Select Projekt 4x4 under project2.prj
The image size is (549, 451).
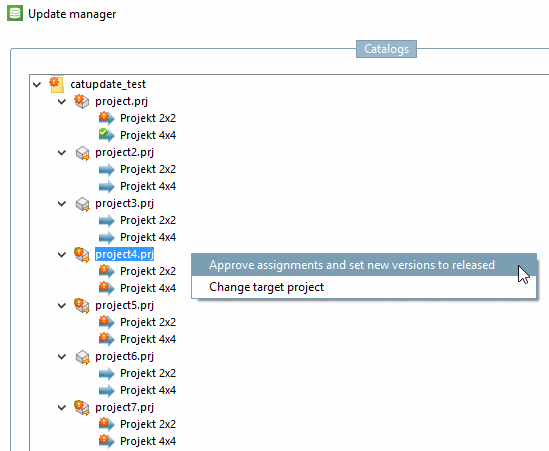click(x=148, y=186)
